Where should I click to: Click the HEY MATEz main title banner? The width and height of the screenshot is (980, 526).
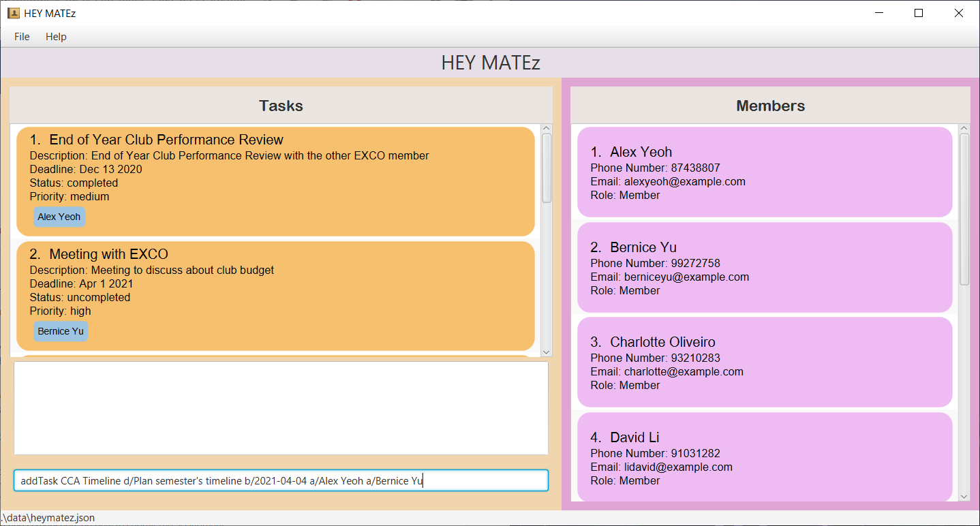(490, 63)
